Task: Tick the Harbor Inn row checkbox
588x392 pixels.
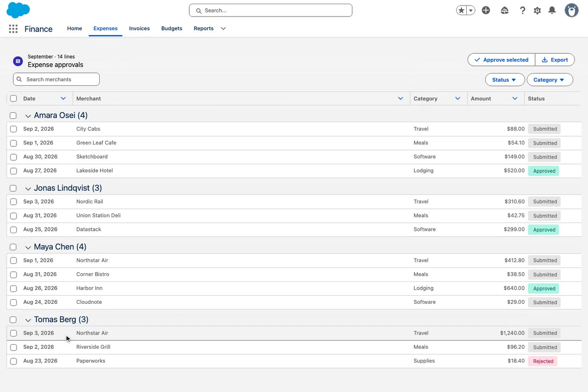Action: [13, 289]
